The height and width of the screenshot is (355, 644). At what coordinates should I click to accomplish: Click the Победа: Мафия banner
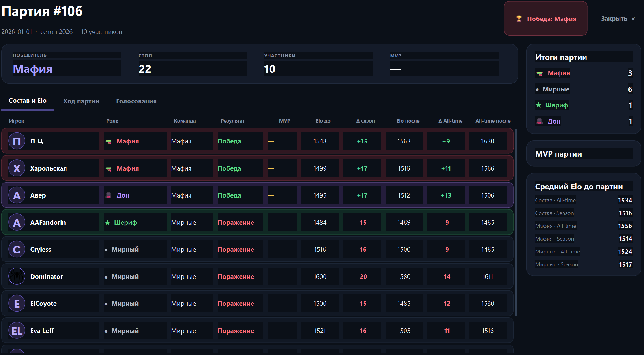[546, 18]
